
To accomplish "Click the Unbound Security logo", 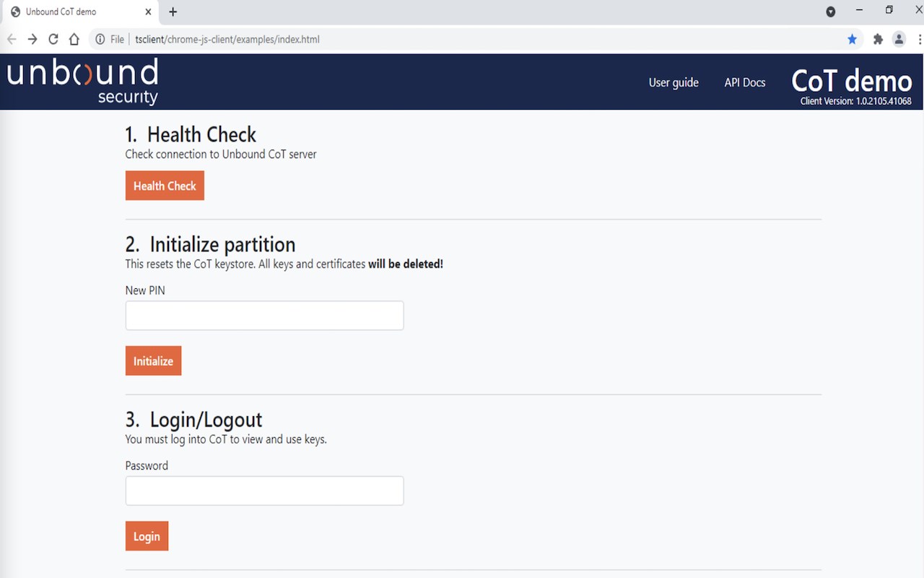I will (82, 81).
